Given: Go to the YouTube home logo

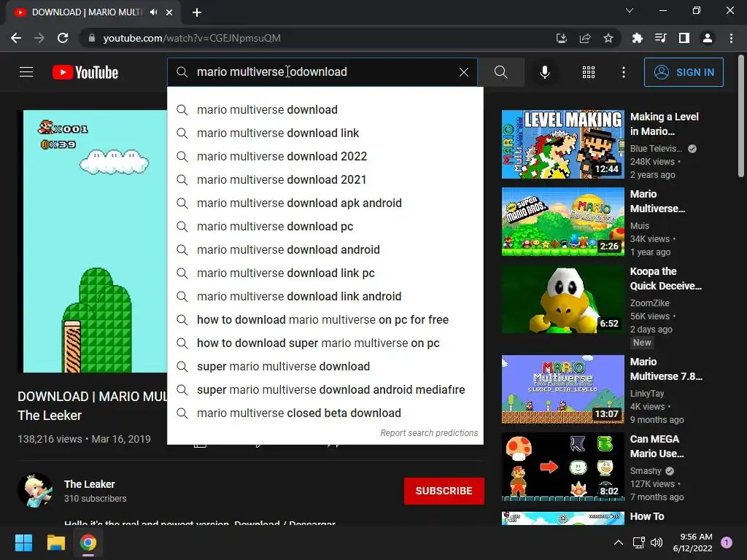Looking at the screenshot, I should coord(85,72).
